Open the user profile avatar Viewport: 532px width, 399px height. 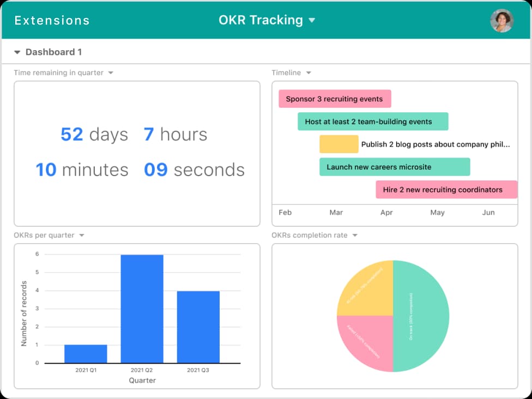[x=502, y=20]
